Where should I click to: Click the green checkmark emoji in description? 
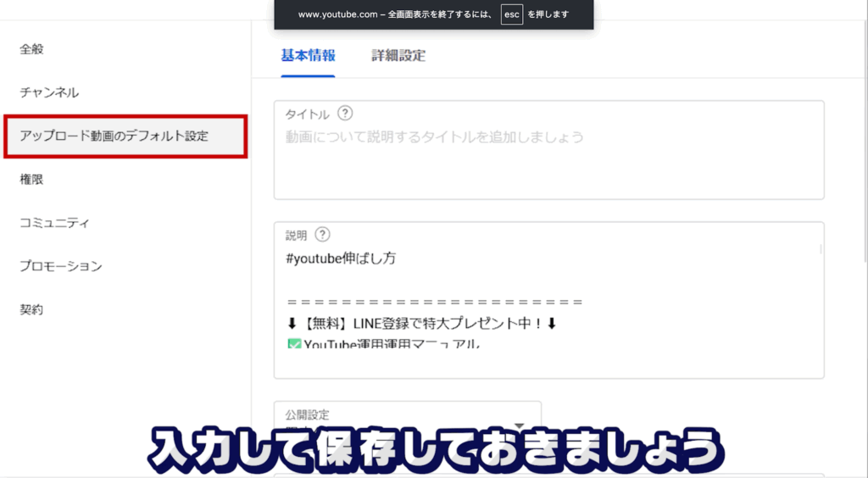point(294,344)
